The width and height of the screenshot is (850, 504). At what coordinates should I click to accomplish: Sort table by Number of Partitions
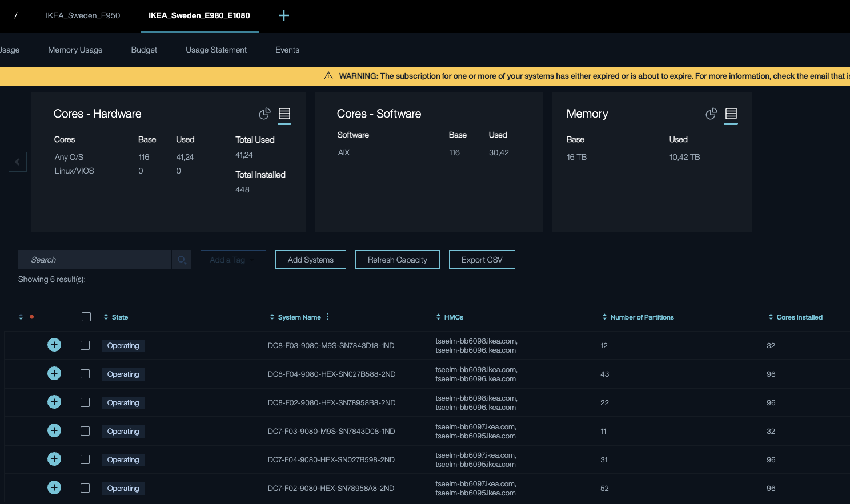[641, 317]
